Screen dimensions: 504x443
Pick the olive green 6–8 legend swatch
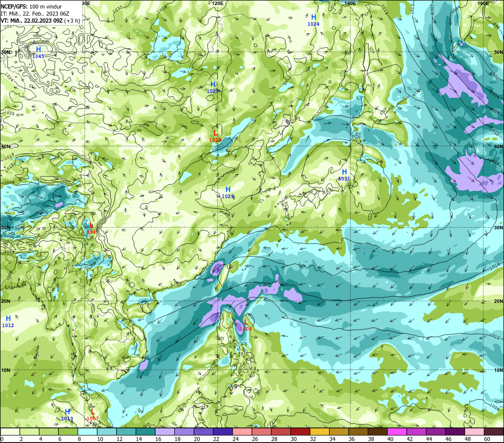tap(68, 431)
